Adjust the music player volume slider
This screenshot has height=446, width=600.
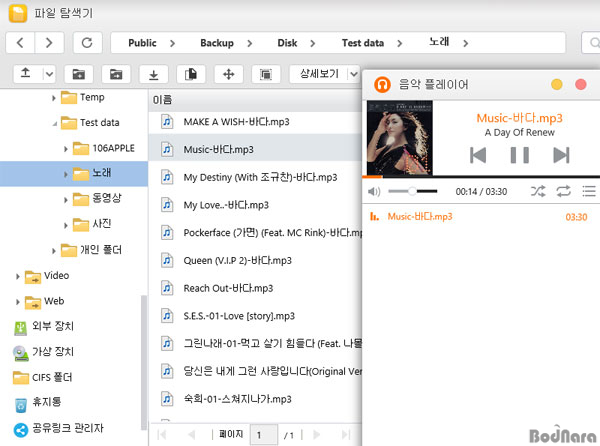[412, 191]
